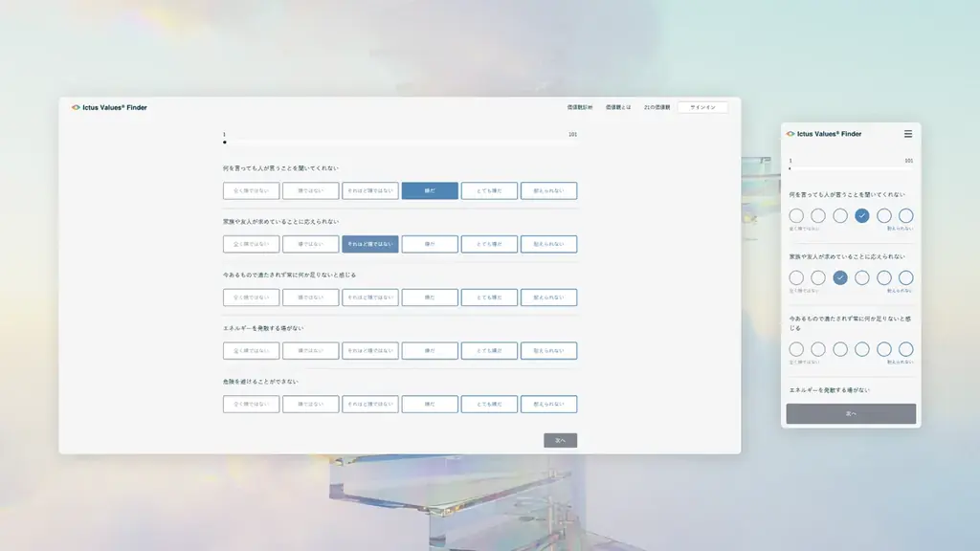980x551 pixels.
Task: Select last circle in mobile third question row
Action: (x=905, y=349)
